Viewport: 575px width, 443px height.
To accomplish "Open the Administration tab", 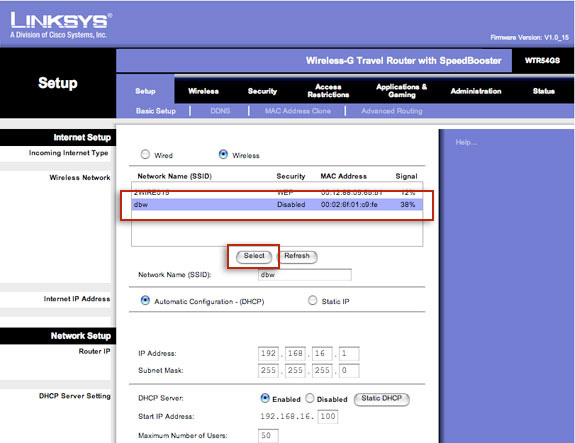I will coord(476,91).
